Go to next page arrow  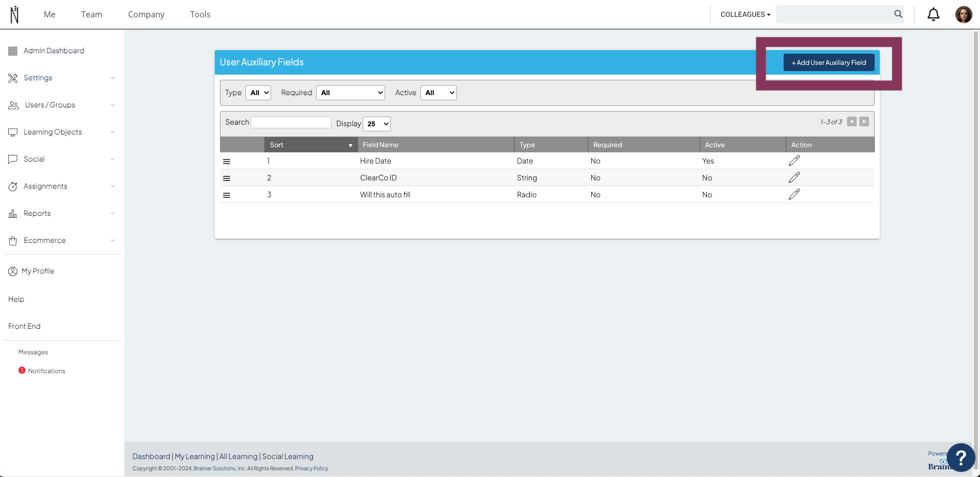[864, 122]
